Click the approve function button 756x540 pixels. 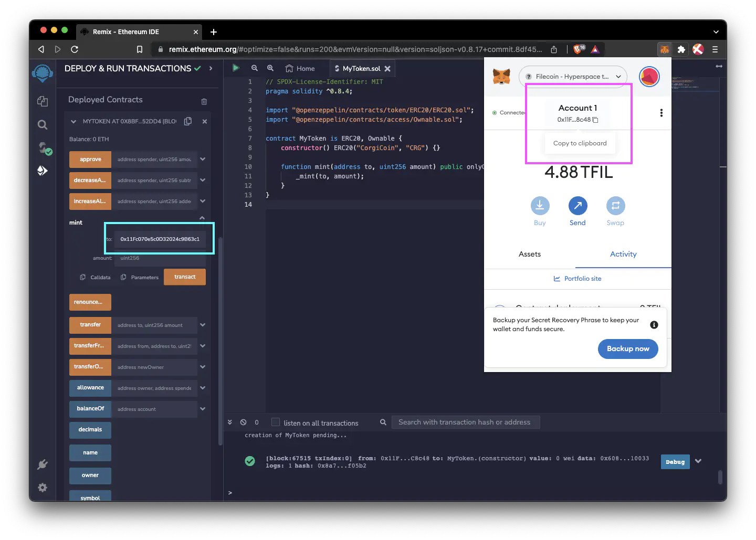pyautogui.click(x=90, y=160)
